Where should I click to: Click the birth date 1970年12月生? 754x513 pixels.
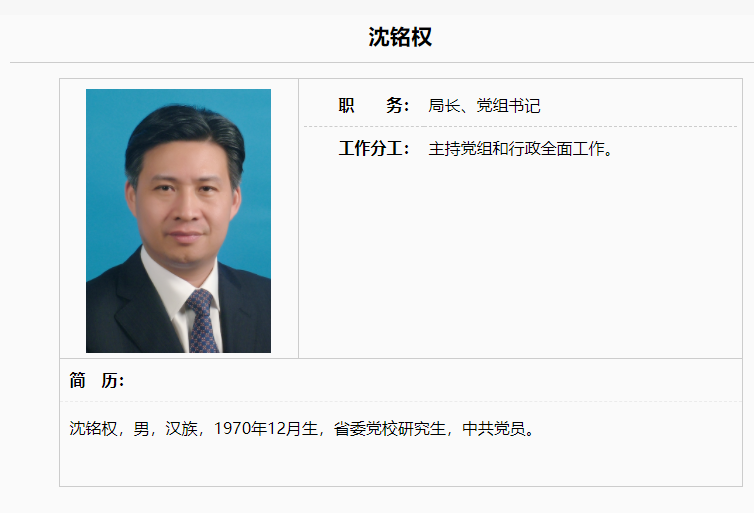(x=266, y=428)
